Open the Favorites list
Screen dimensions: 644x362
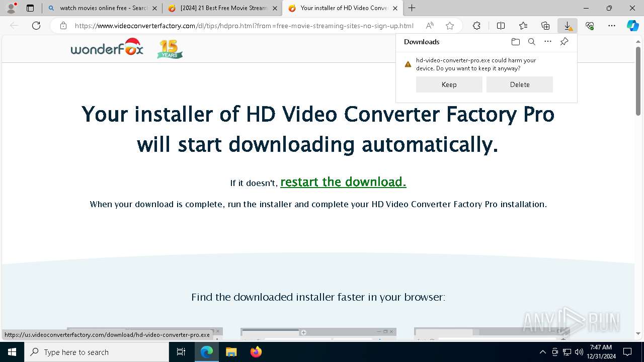point(523,26)
